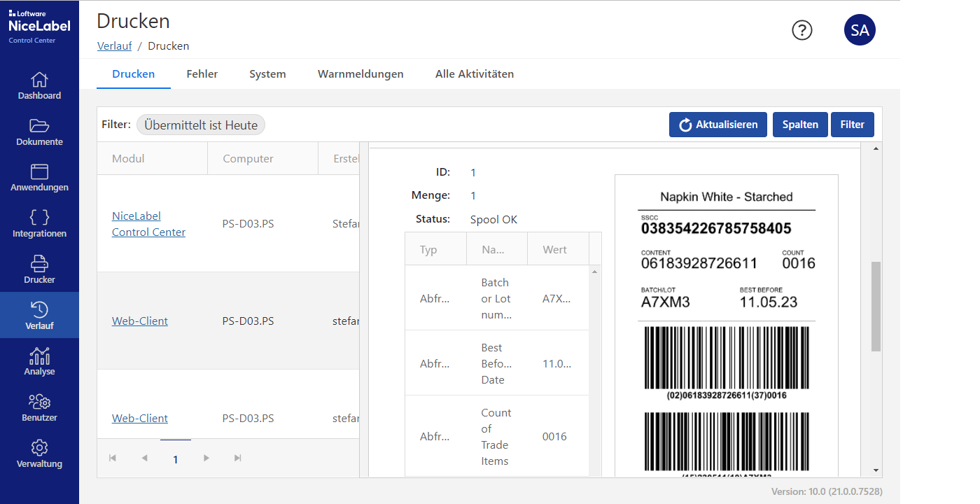Click the label preview thumbnail

point(727,327)
